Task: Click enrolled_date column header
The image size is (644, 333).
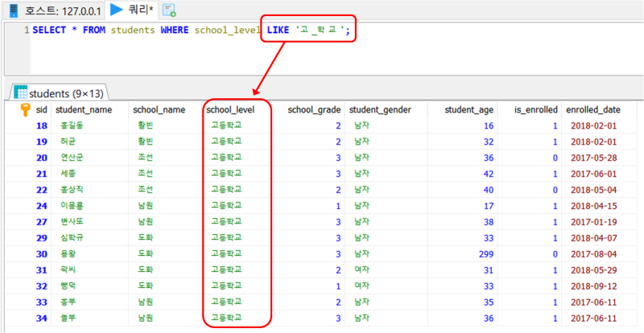Action: [x=593, y=110]
